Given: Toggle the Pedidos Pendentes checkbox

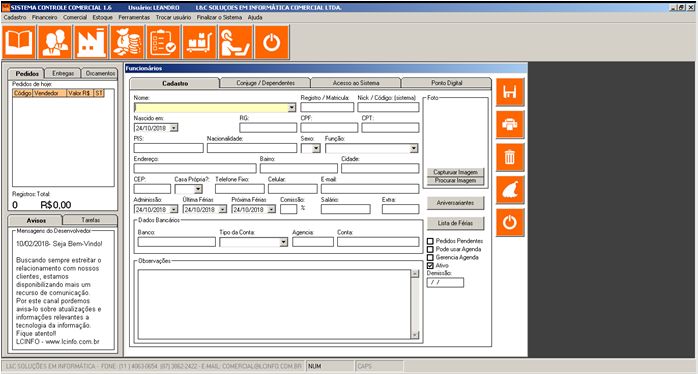Looking at the screenshot, I should [x=430, y=241].
